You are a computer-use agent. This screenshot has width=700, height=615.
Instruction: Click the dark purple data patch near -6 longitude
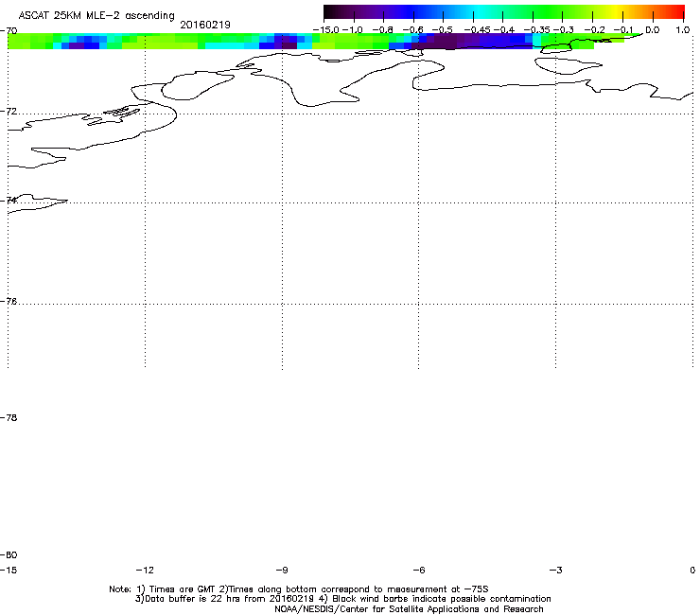pos(442,41)
